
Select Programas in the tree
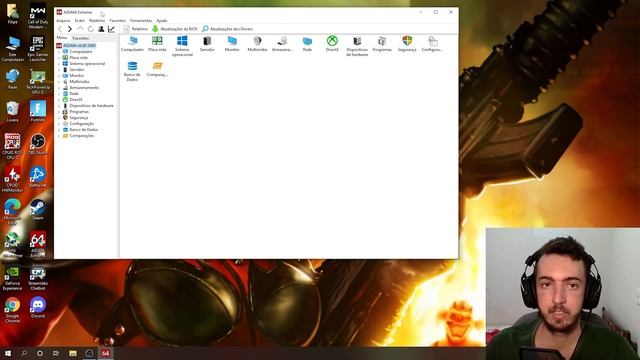point(79,111)
